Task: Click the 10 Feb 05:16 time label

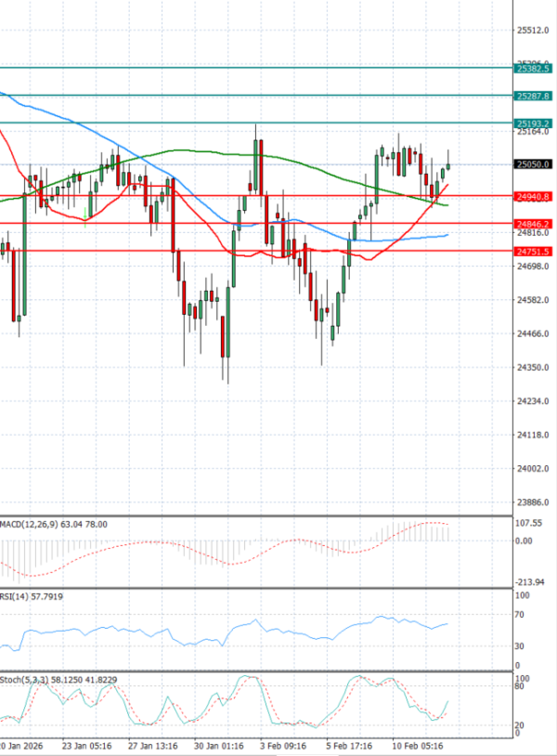Action: point(415,746)
